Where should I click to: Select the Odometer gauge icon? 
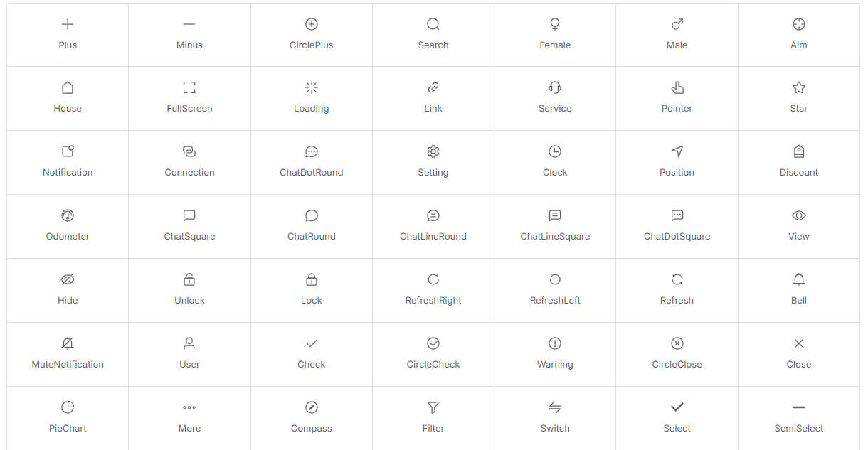[x=68, y=215]
